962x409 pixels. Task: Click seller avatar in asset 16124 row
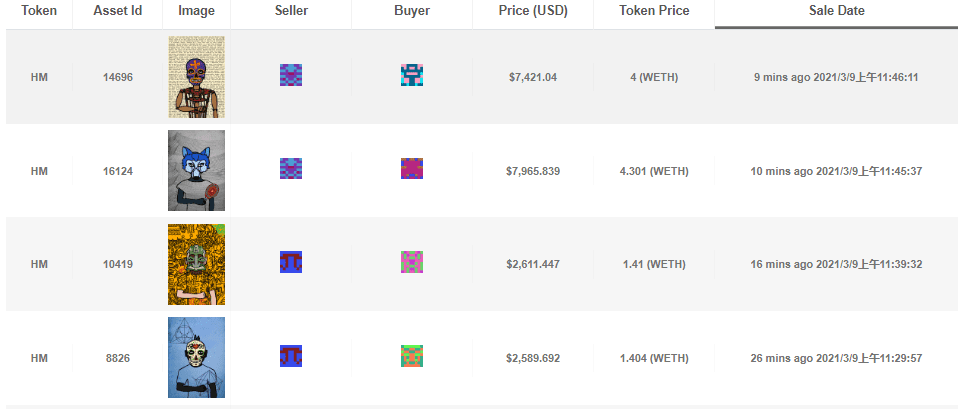click(x=291, y=169)
